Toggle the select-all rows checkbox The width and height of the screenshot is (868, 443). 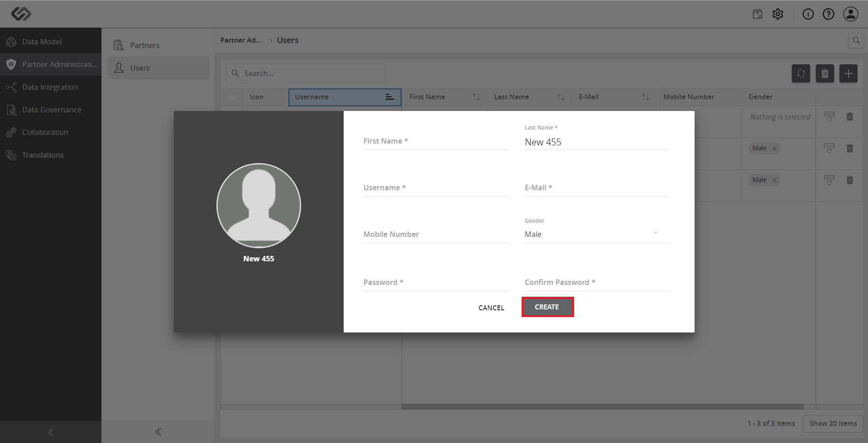[232, 97]
